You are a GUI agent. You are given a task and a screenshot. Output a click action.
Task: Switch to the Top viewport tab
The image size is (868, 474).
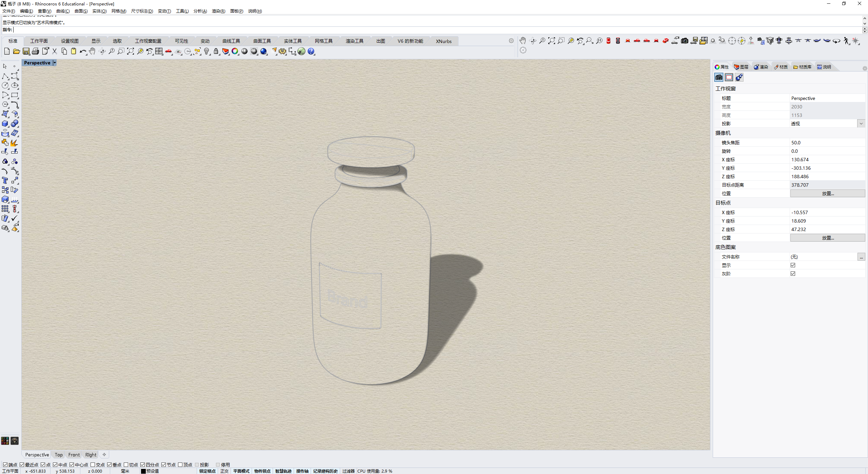[58, 455]
